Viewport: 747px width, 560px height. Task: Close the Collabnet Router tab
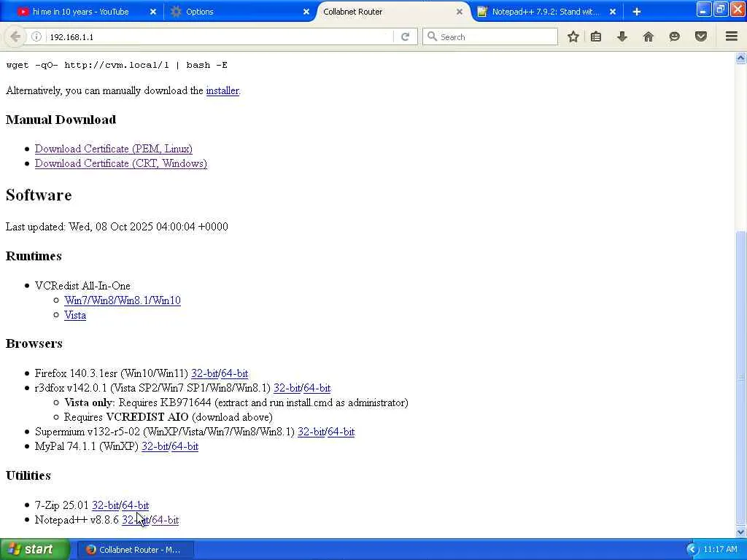[460, 12]
